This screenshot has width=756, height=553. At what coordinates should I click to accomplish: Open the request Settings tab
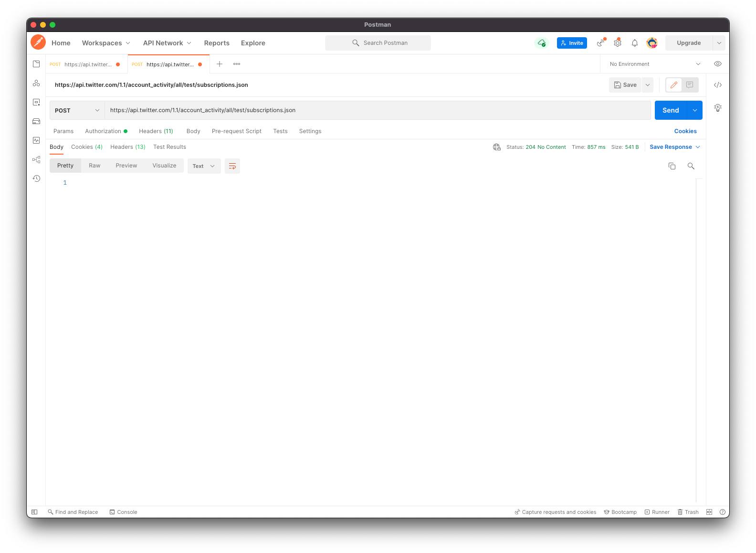pyautogui.click(x=310, y=131)
